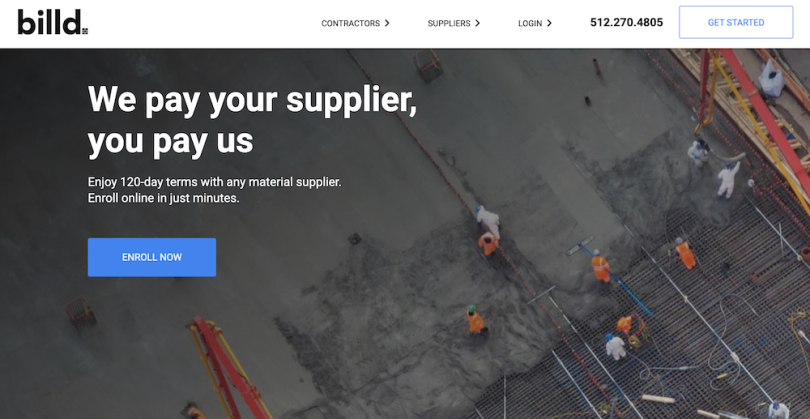Click the white bag hanging in photo
810x419 pixels.
(771, 79)
